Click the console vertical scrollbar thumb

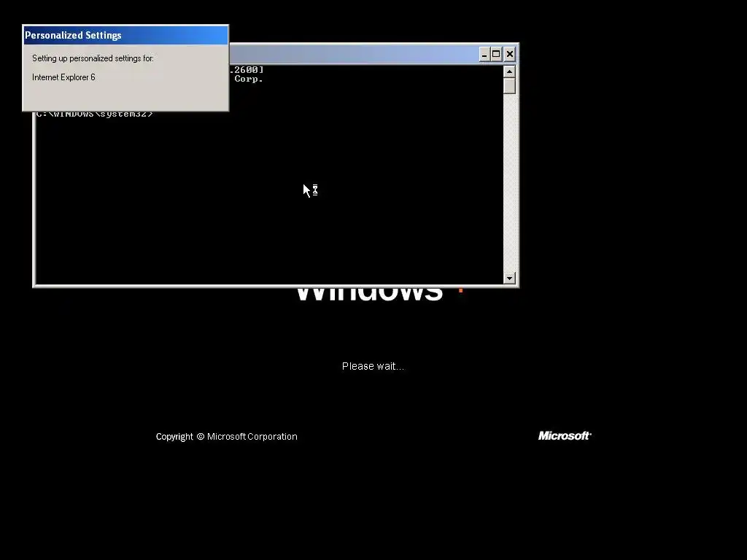pyautogui.click(x=509, y=86)
